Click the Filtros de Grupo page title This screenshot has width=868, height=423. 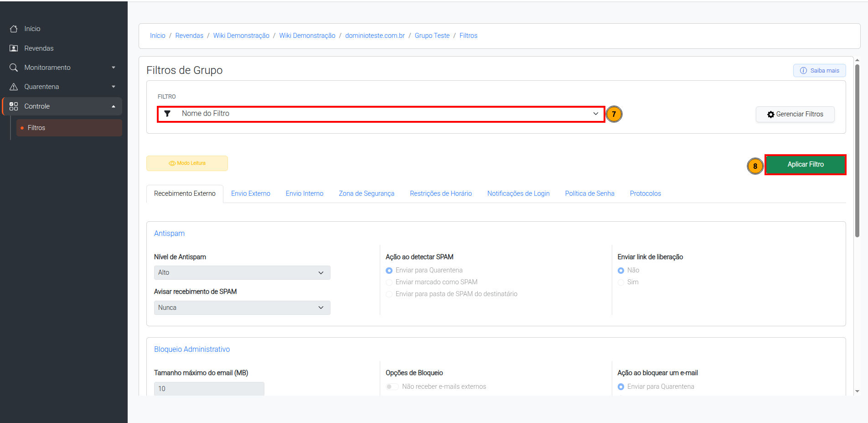185,70
